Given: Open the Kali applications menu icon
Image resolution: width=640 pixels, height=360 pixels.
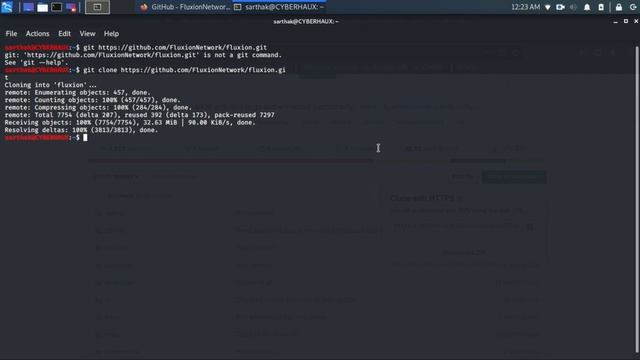Looking at the screenshot, I should pyautogui.click(x=7, y=7).
